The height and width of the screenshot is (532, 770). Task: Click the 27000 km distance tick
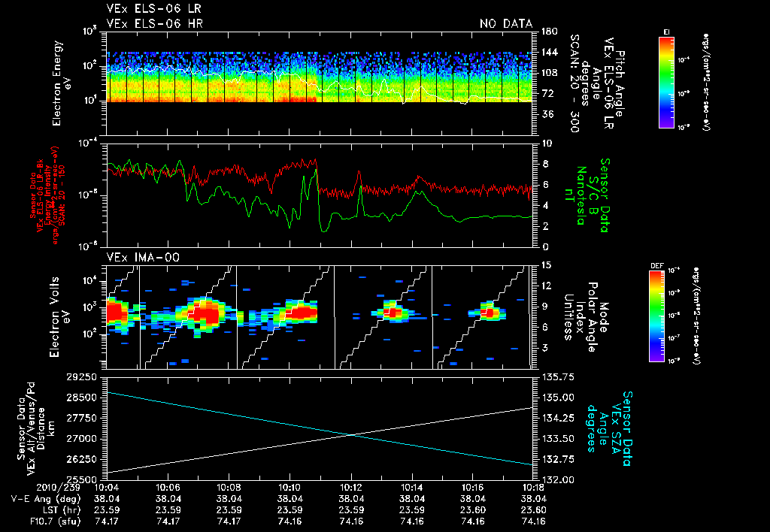click(81, 440)
